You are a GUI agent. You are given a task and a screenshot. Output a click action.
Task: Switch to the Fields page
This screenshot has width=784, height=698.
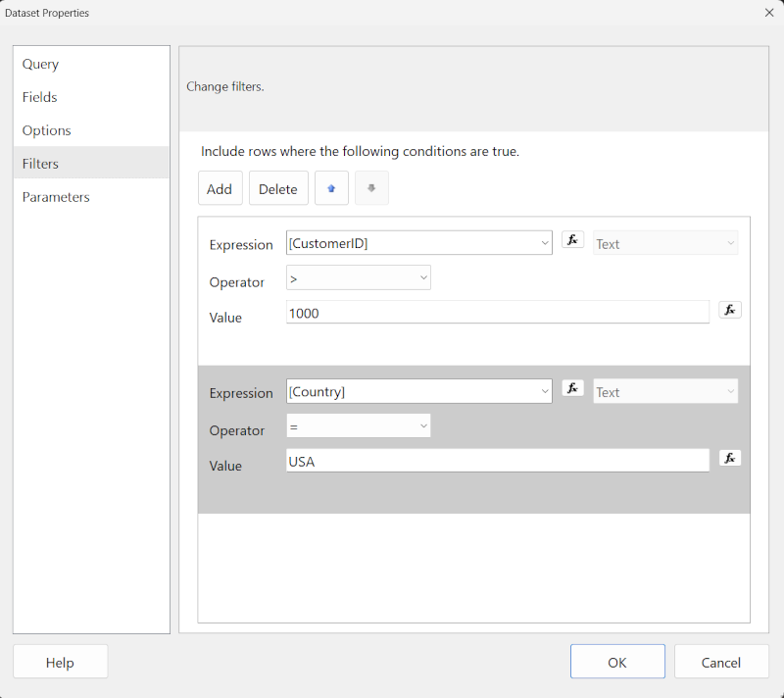39,96
